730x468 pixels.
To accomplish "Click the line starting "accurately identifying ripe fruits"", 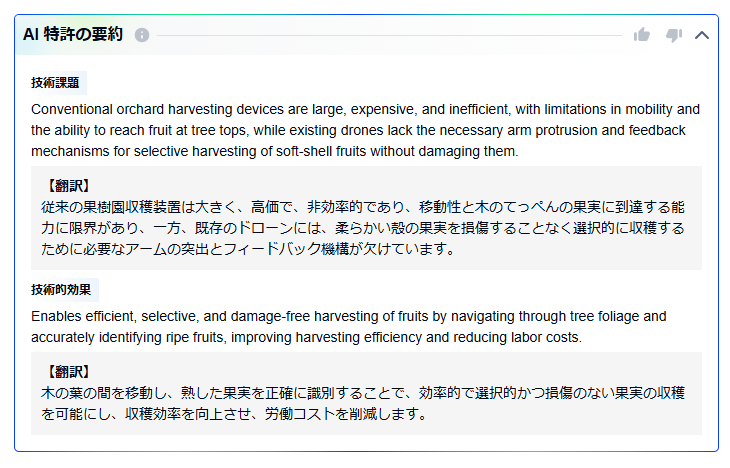I will click(x=306, y=337).
